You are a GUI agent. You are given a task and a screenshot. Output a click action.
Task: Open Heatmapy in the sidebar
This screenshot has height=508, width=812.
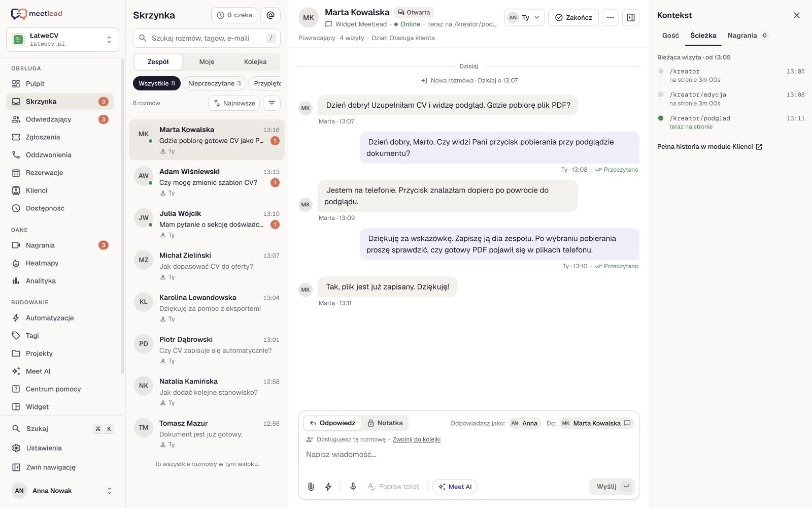coord(60,263)
